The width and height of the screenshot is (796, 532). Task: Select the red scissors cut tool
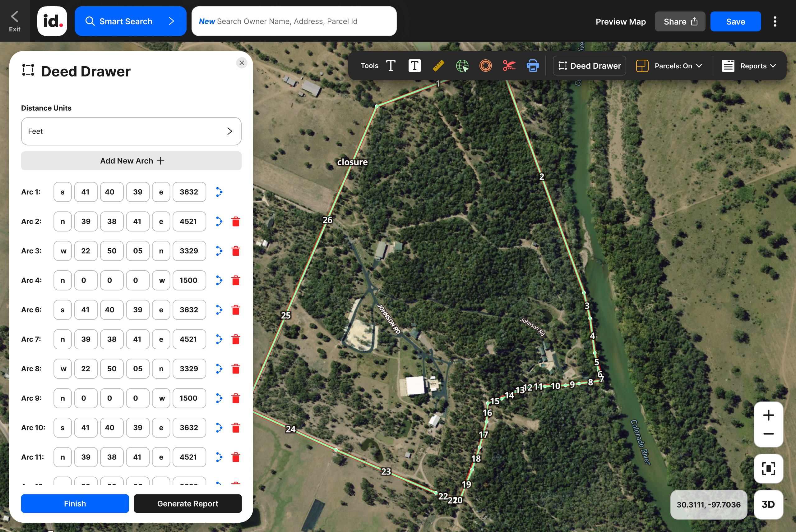point(509,66)
